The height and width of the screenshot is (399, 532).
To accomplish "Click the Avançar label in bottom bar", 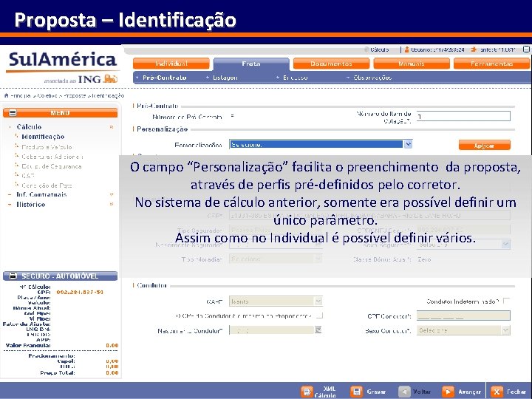I will pyautogui.click(x=470, y=392).
